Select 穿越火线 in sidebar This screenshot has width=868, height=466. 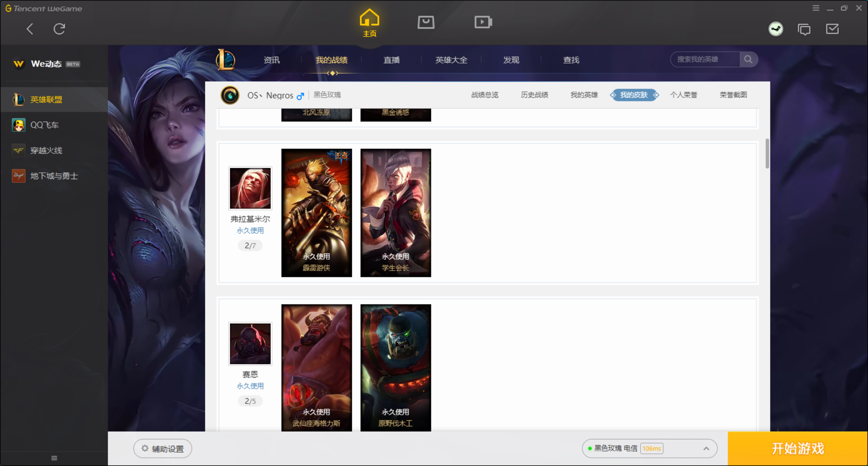point(54,150)
